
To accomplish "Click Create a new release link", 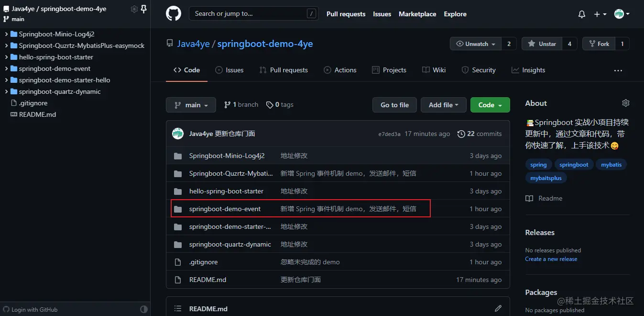I will [551, 259].
